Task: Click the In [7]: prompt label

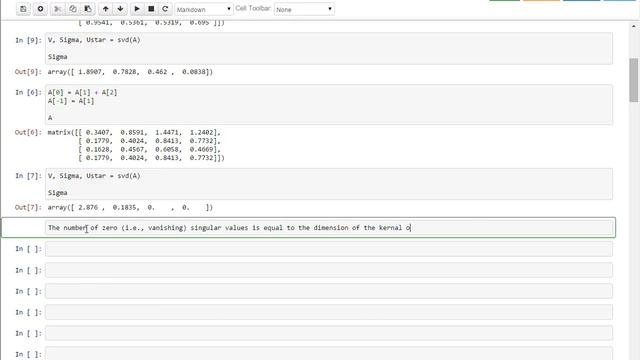Action: (28, 176)
